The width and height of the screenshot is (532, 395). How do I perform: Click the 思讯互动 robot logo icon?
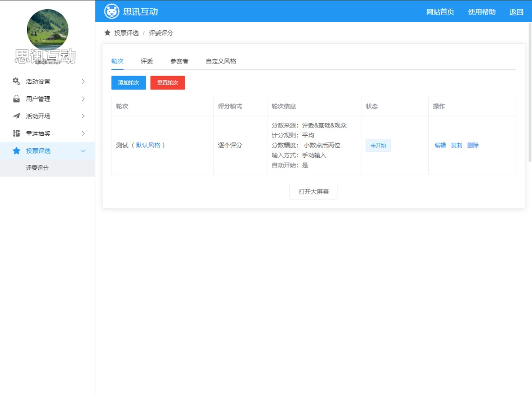pos(112,12)
